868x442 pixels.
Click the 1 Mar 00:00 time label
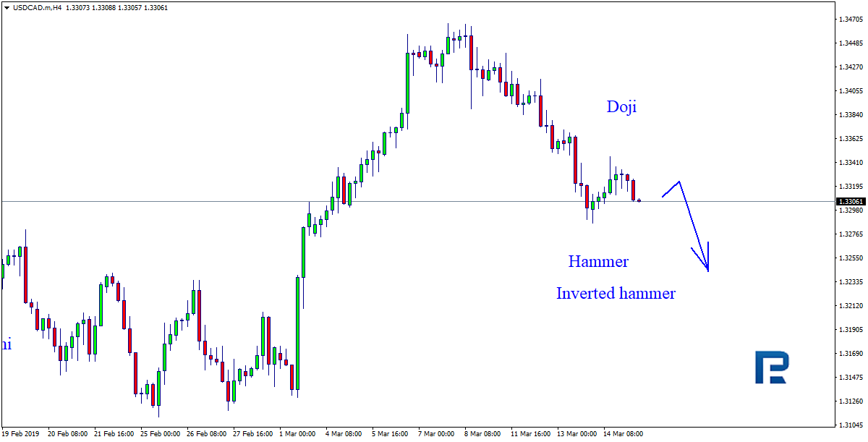point(299,434)
